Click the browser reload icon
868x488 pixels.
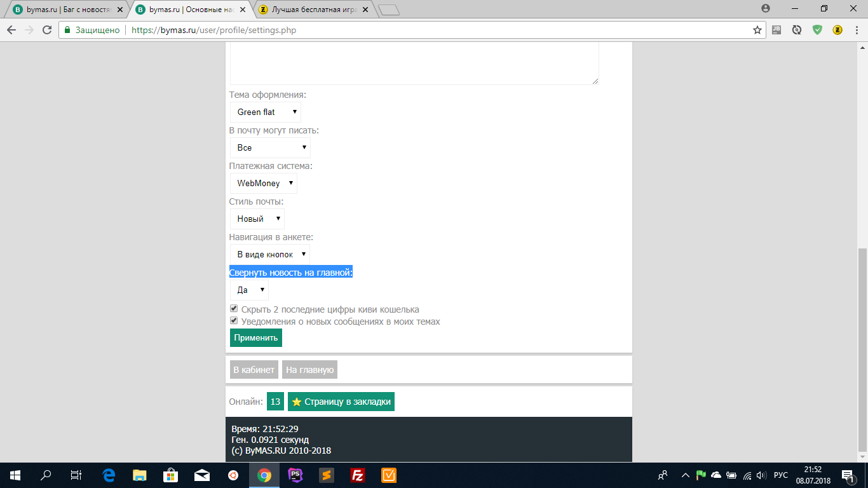[x=46, y=30]
